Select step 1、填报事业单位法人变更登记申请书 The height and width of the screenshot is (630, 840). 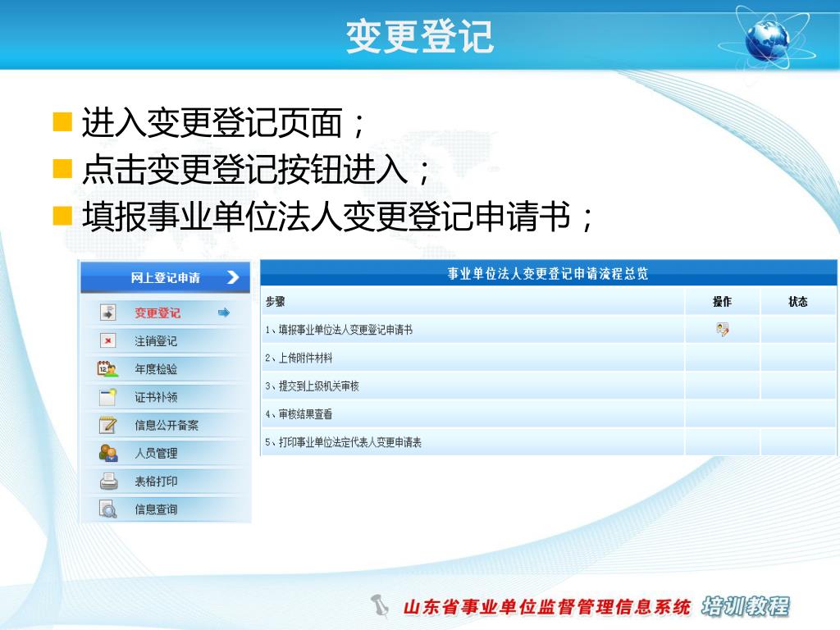point(339,330)
